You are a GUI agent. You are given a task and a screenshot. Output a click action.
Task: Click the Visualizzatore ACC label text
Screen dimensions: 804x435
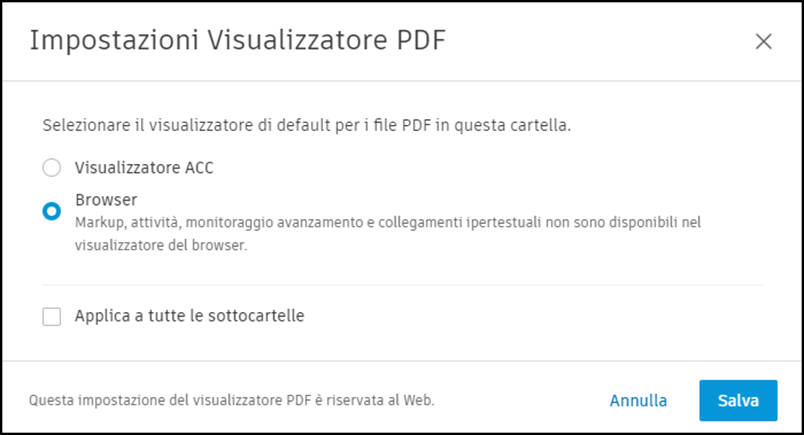click(144, 168)
